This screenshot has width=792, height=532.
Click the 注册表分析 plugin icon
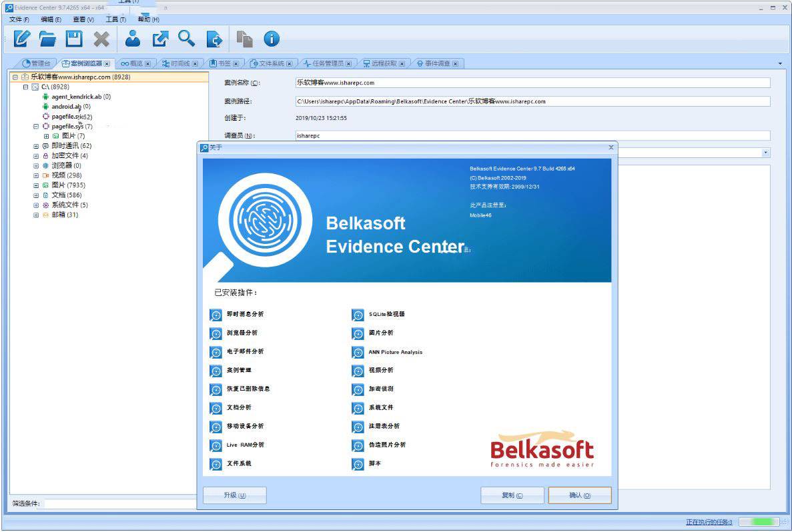pyautogui.click(x=358, y=427)
